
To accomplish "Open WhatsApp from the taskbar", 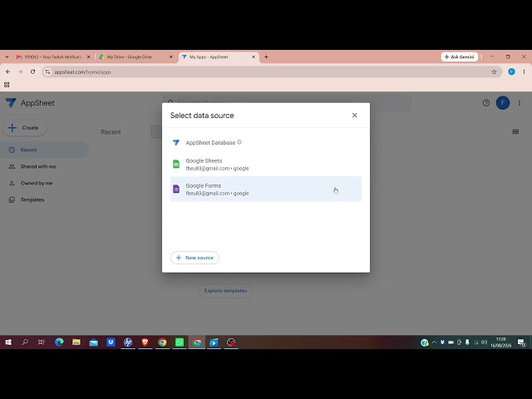I will click(180, 342).
